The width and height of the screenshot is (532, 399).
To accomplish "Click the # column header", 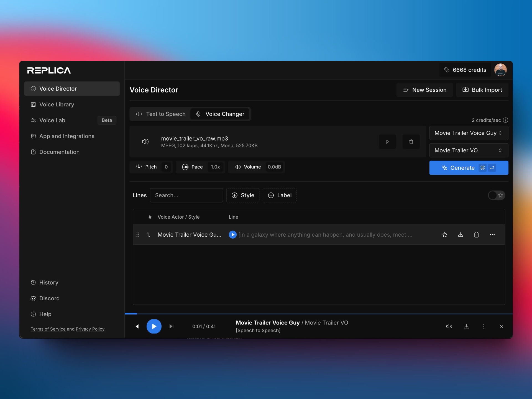I will pyautogui.click(x=150, y=217).
